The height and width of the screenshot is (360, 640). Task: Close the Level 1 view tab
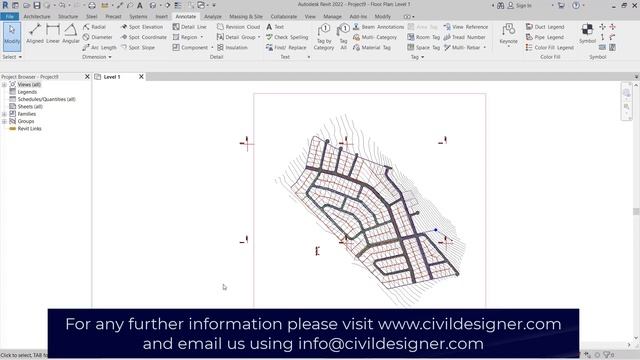141,77
